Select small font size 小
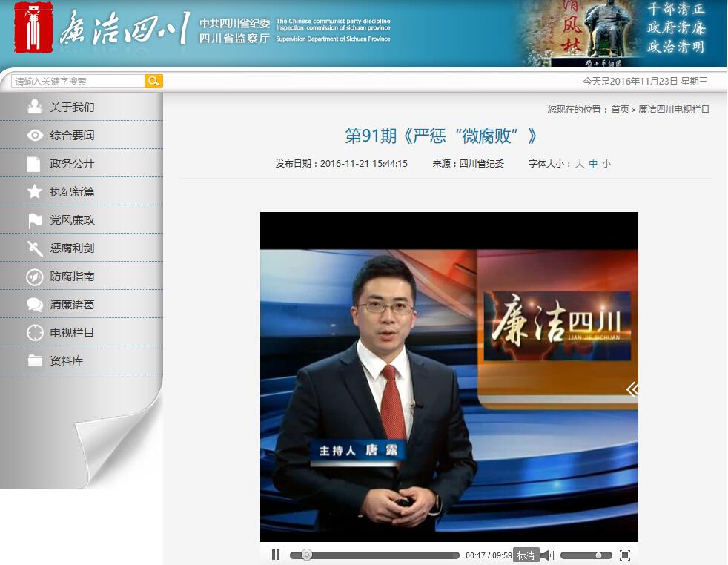This screenshot has width=728, height=565. click(x=606, y=164)
